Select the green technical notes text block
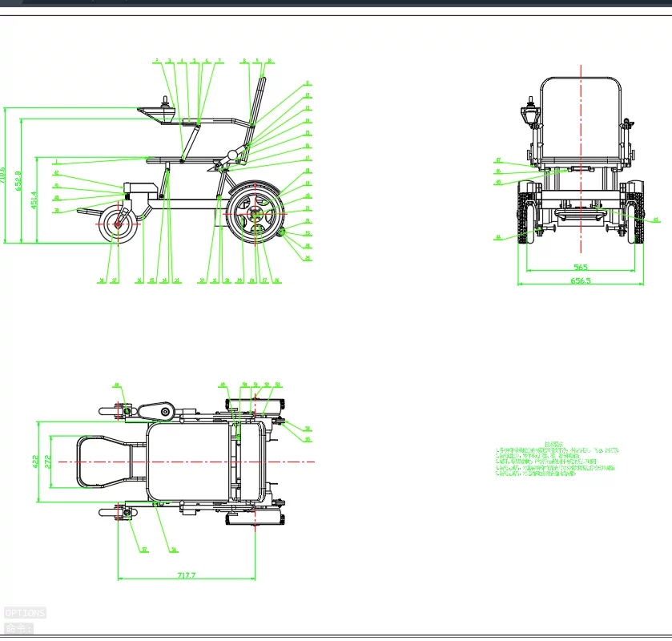The image size is (672, 641). click(557, 459)
